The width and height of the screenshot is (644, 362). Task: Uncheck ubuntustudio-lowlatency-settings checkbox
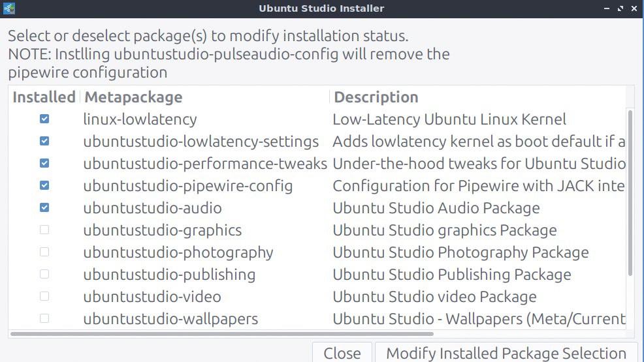tap(44, 141)
